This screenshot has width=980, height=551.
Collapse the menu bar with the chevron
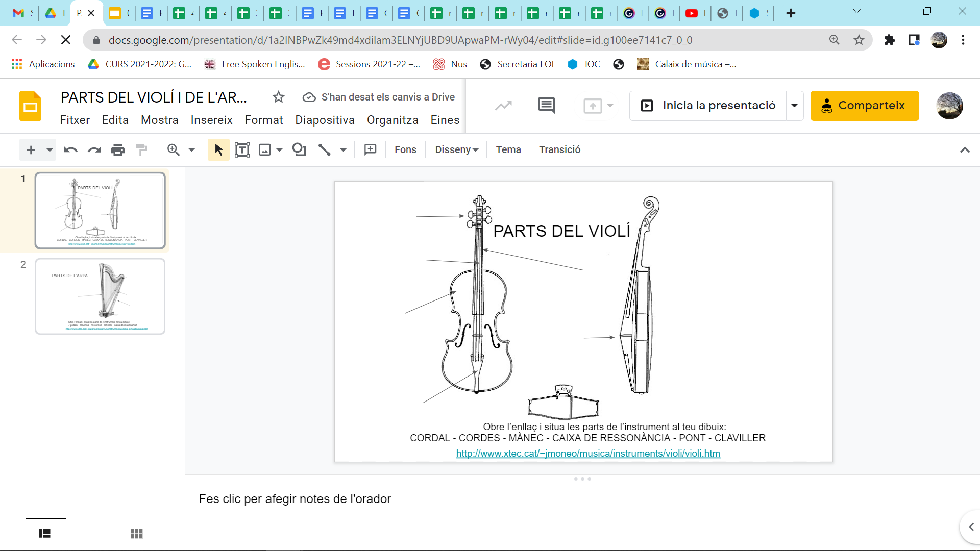tap(965, 149)
